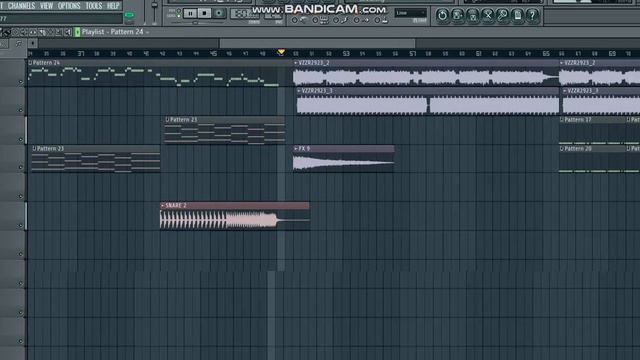Screen dimensions: 640x360
Task: Select the Pattern 20 clip
Action: click(x=592, y=159)
